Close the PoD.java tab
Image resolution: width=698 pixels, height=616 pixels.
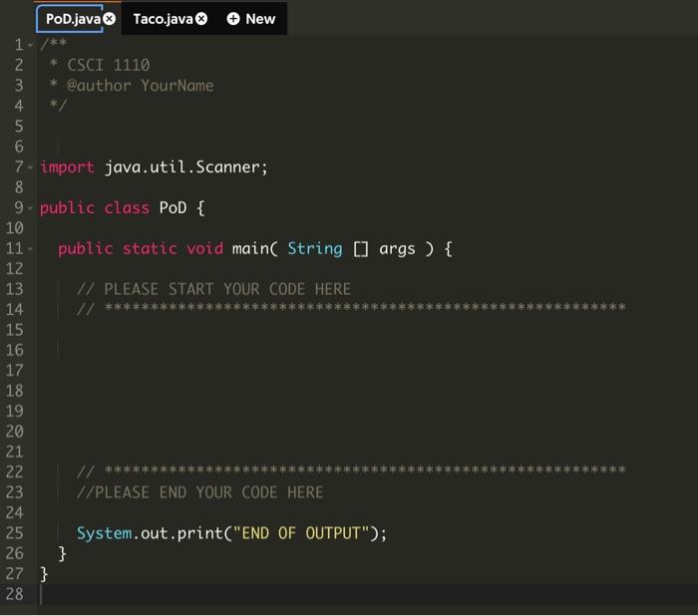[110, 19]
